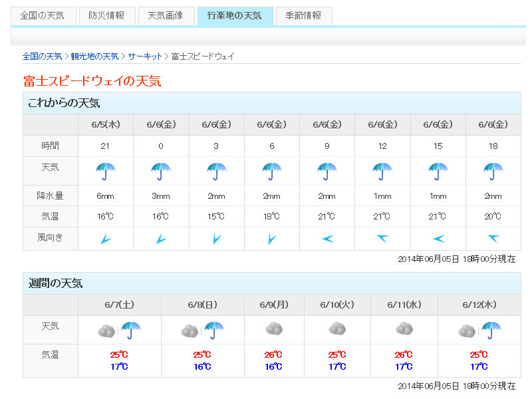Select the 天気画像 tab

pos(166,16)
